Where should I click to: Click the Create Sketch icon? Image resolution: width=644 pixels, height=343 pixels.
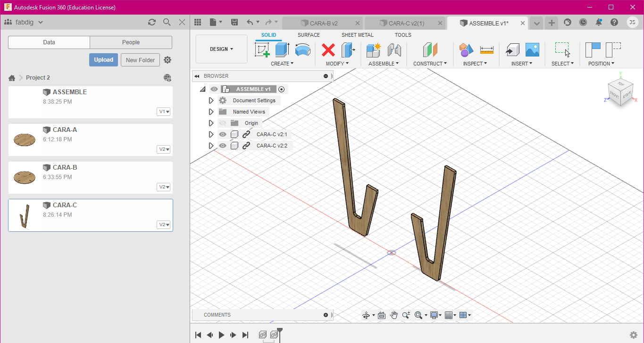262,49
